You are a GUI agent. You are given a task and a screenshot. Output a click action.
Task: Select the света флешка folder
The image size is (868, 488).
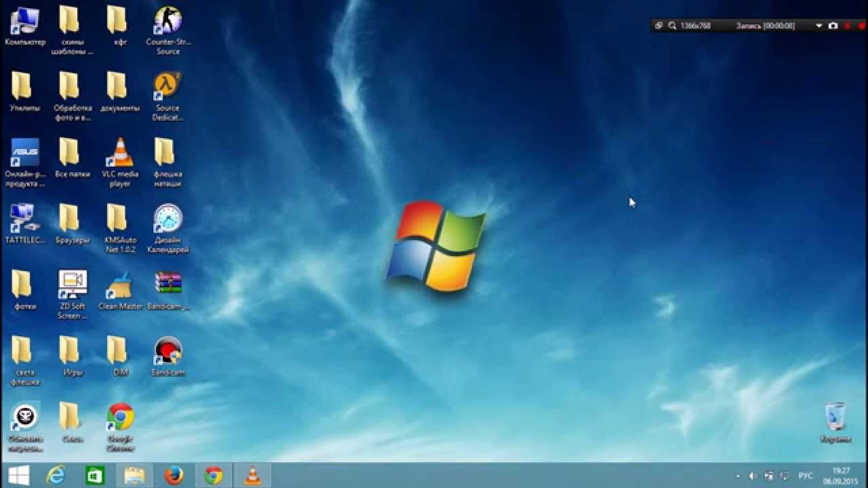coord(25,361)
